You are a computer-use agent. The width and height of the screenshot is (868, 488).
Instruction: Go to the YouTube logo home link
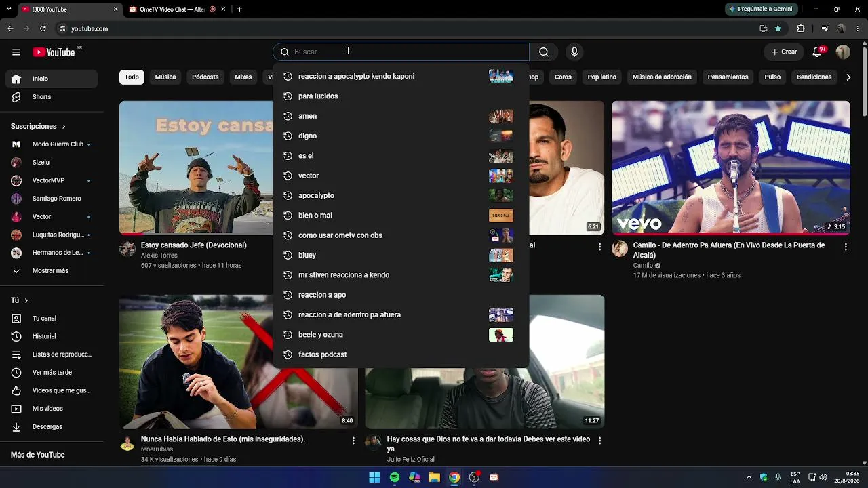(54, 52)
